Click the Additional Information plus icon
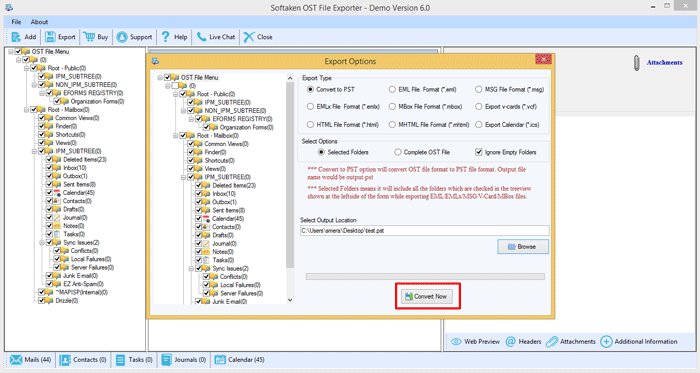 pyautogui.click(x=606, y=342)
